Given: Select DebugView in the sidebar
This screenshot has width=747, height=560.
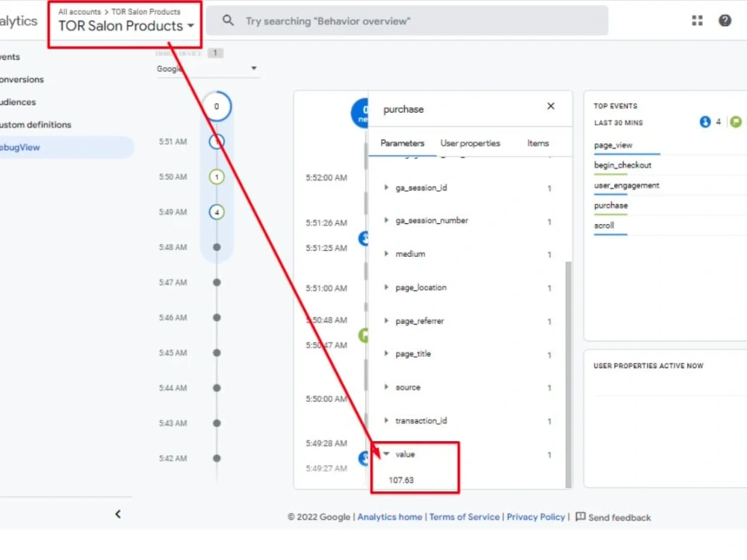Looking at the screenshot, I should (66, 147).
